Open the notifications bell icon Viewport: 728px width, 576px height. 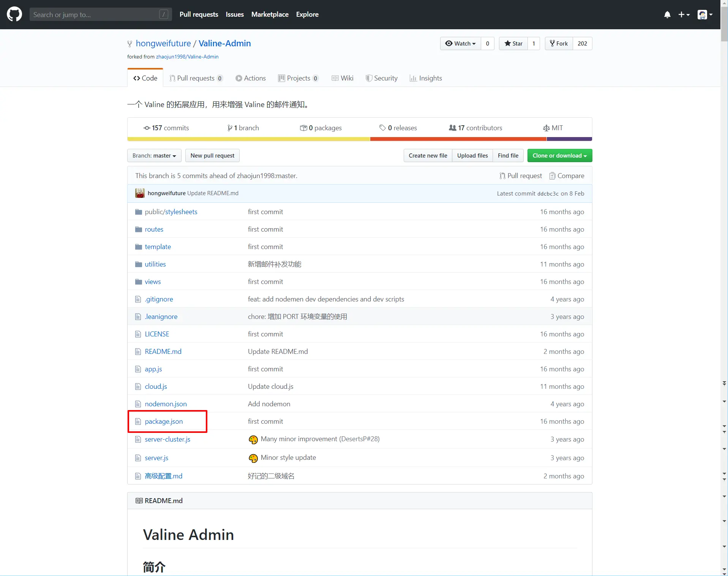pos(667,15)
